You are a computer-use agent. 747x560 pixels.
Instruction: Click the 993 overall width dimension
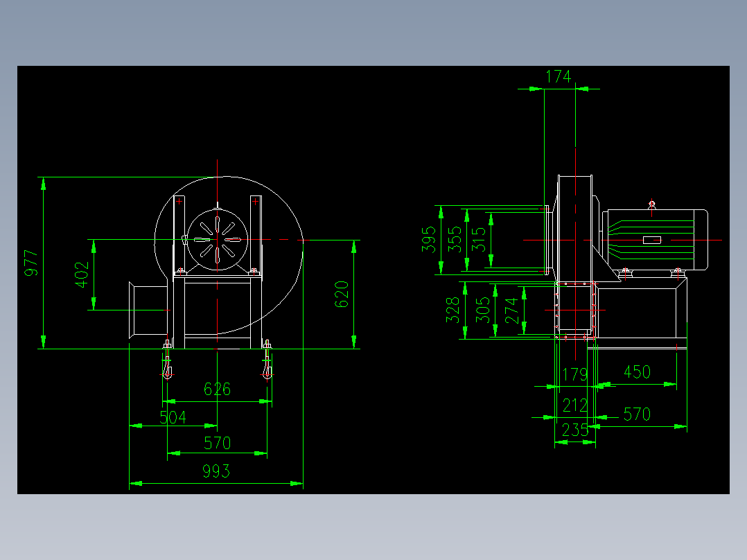(216, 471)
